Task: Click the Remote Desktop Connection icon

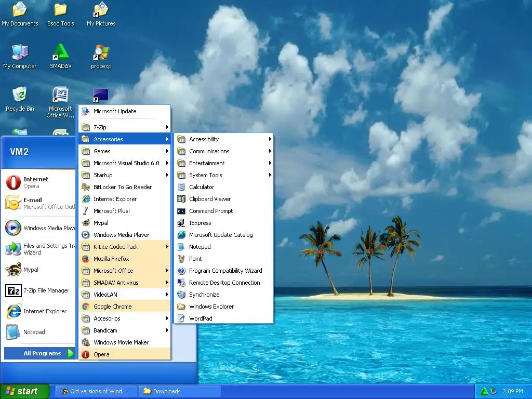Action: (x=181, y=283)
